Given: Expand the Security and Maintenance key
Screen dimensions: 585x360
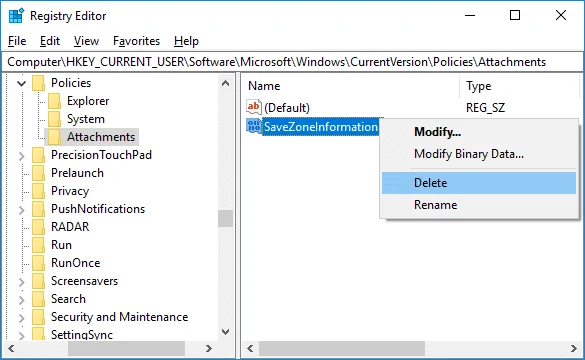Looking at the screenshot, I should [22, 317].
